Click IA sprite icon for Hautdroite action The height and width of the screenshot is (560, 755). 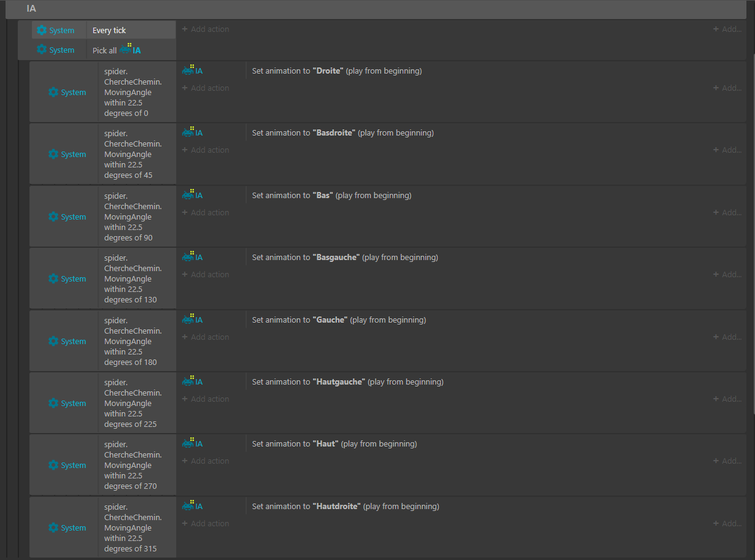188,505
